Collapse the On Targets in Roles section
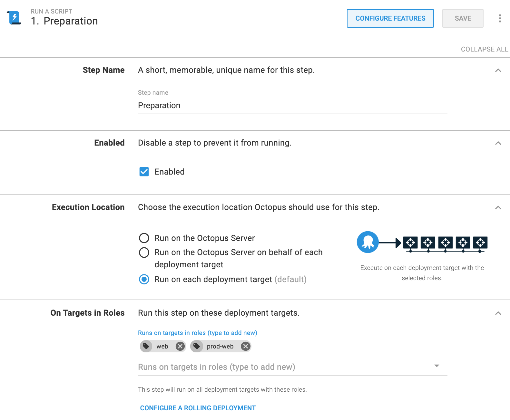The width and height of the screenshot is (510, 420). pos(498,313)
